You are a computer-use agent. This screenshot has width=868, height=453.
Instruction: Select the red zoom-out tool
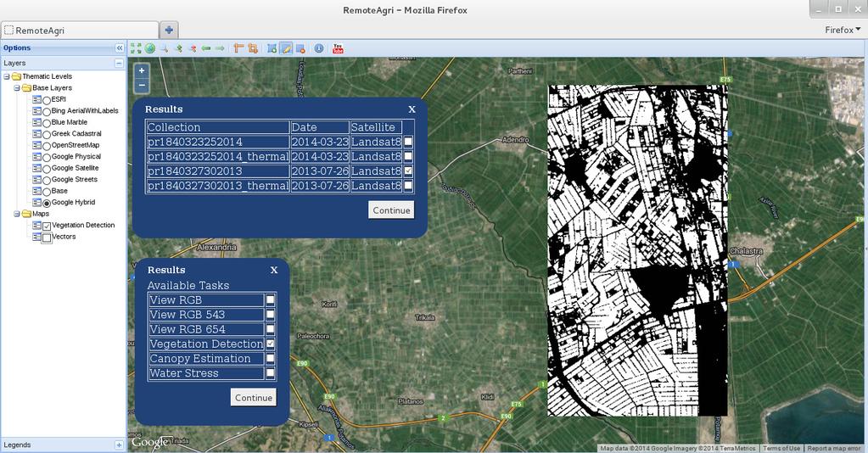[192, 48]
